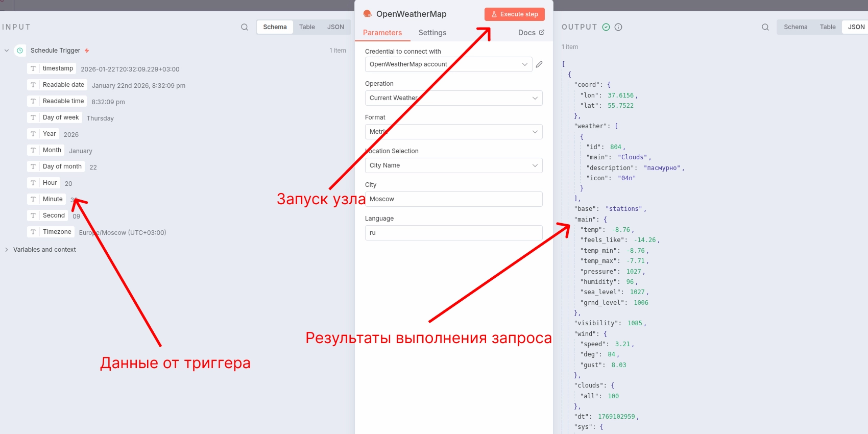Click the type icon of the Timezone field

(x=33, y=232)
